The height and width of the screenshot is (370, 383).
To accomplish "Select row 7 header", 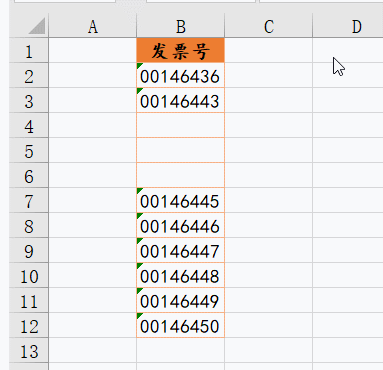I will 29,200.
